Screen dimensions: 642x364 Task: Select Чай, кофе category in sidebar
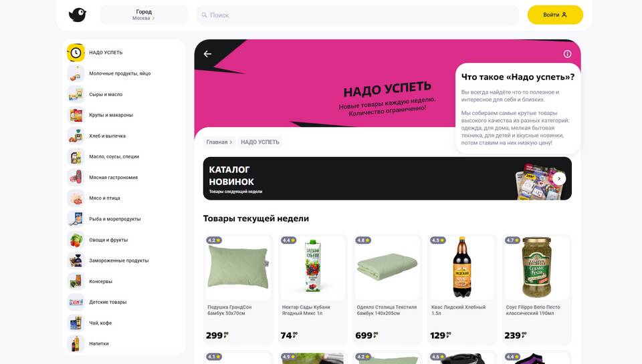(x=100, y=323)
